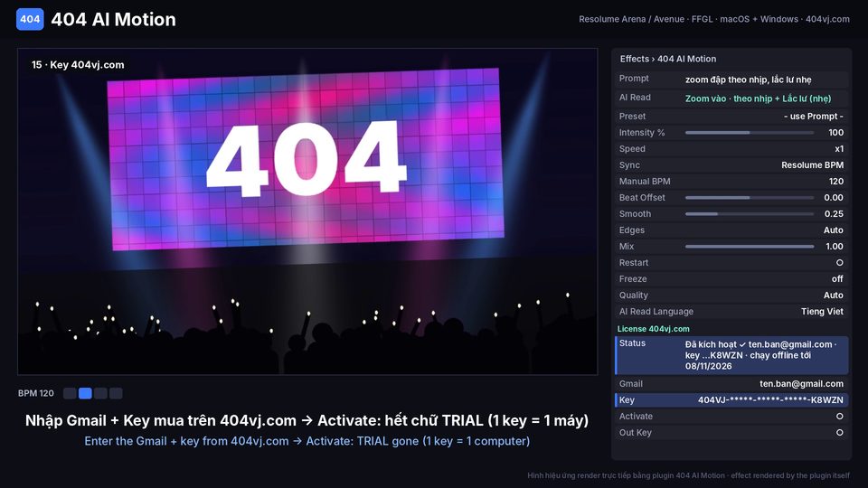The height and width of the screenshot is (488, 868).
Task: Adjust the Beat Offset slider
Action: [x=750, y=198]
